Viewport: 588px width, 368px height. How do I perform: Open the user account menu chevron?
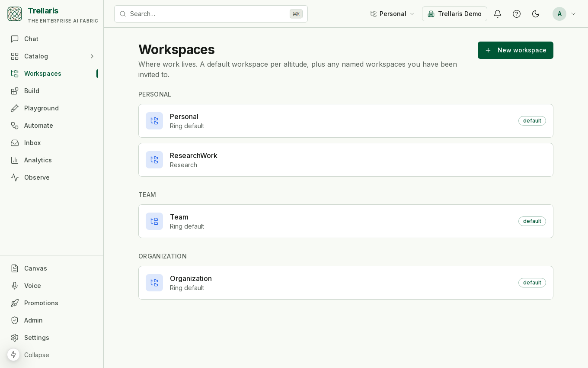tap(573, 14)
